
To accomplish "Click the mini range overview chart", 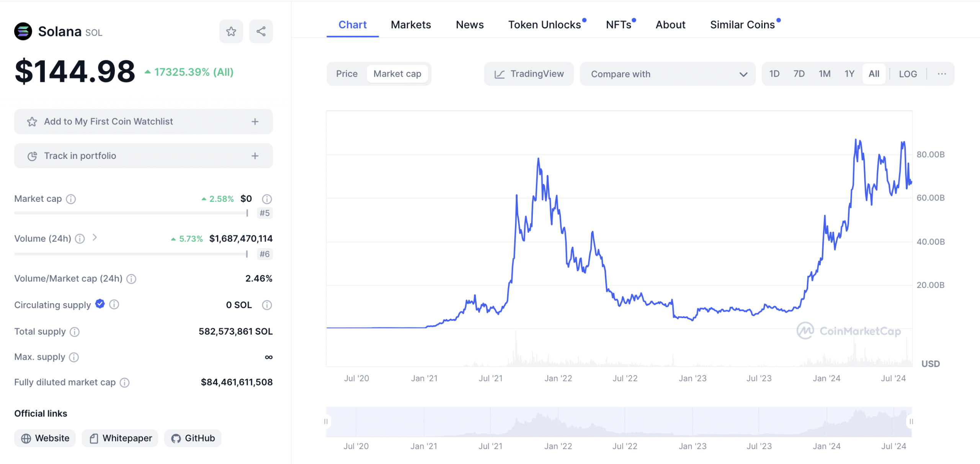I will pos(619,422).
